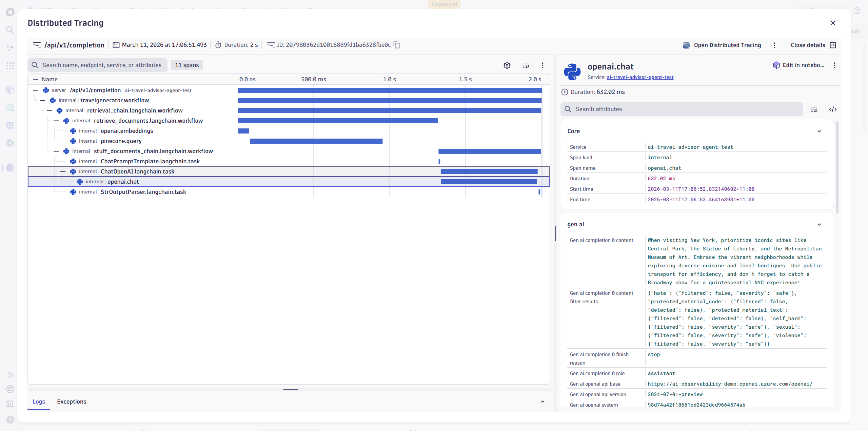Click the Search attributes field
The image size is (868, 431).
click(682, 109)
